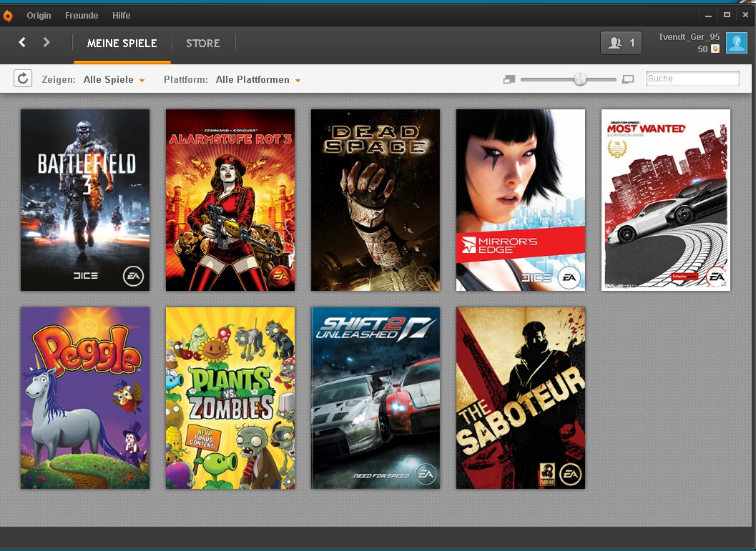Close the Origin window

(x=745, y=16)
